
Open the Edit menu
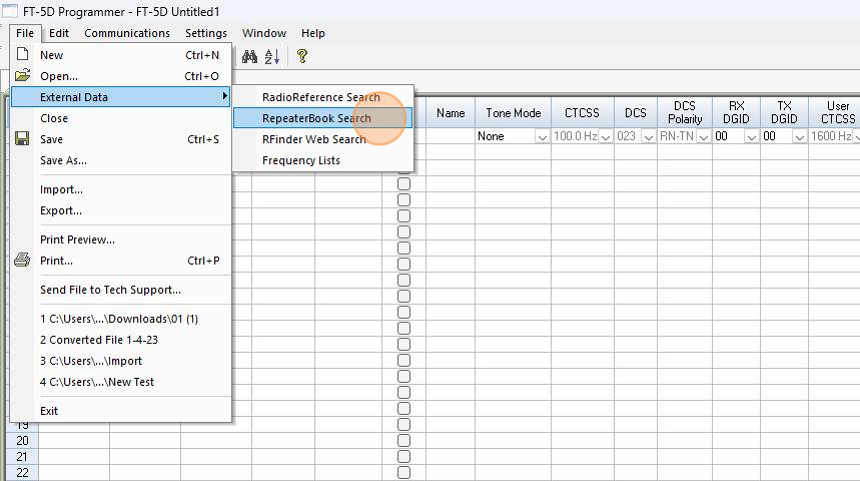pos(59,33)
